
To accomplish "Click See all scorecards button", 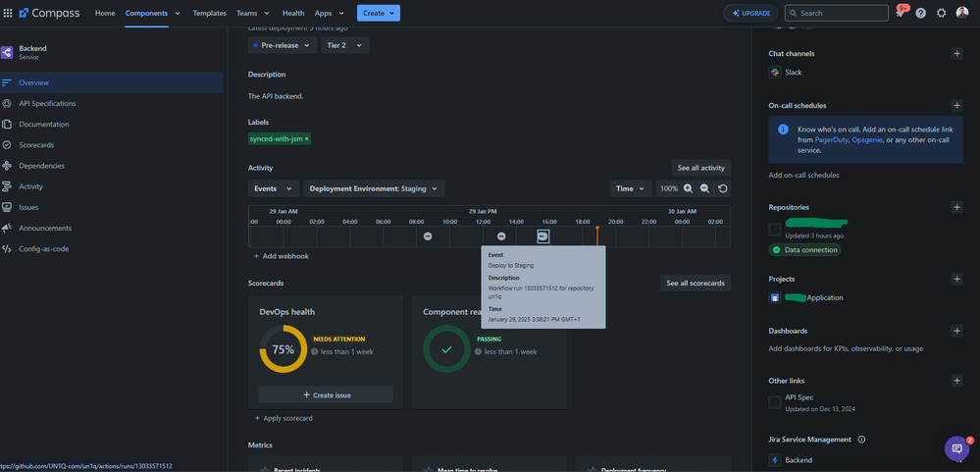I will pyautogui.click(x=695, y=284).
